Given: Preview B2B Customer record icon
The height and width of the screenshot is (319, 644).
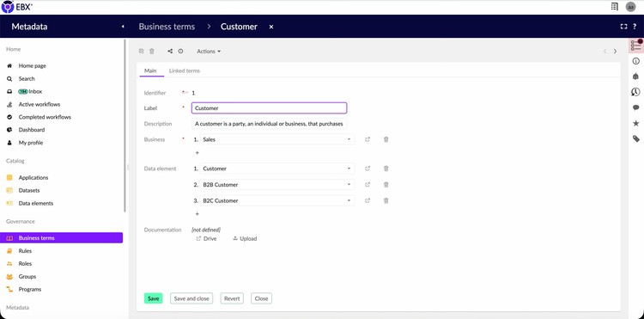Looking at the screenshot, I should pos(368,185).
